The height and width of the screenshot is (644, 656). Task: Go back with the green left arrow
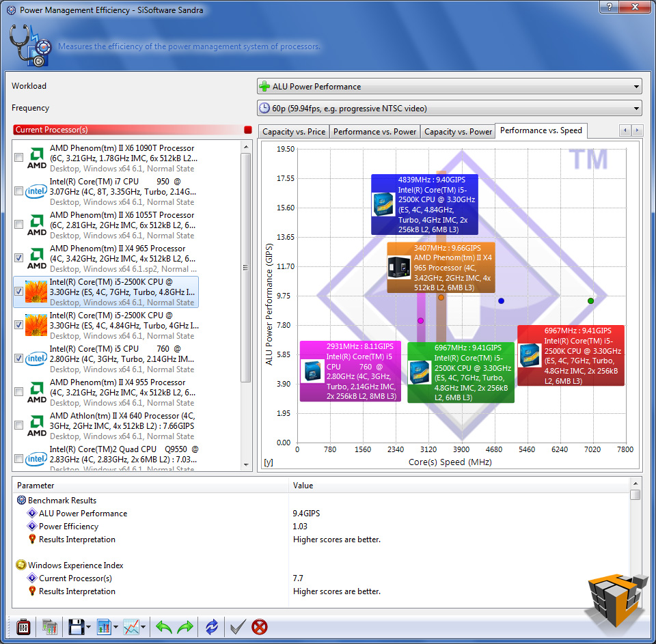coord(163,627)
